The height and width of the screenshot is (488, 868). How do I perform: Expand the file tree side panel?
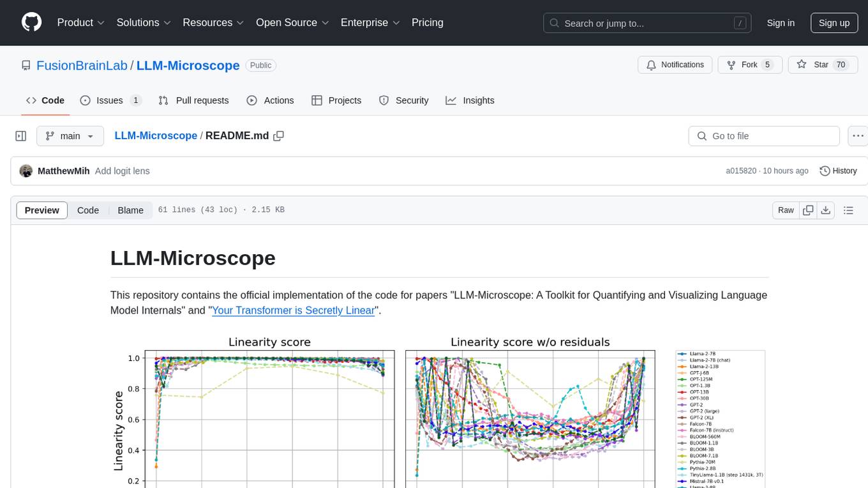pos(20,136)
